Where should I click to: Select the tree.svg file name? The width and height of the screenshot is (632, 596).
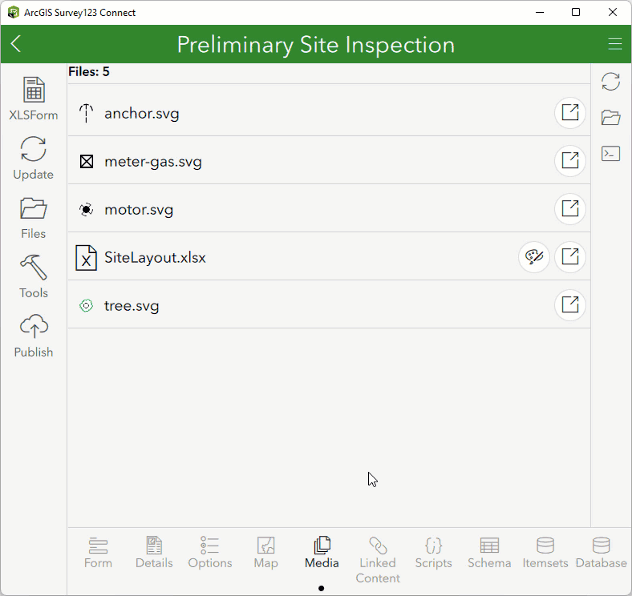(x=132, y=306)
